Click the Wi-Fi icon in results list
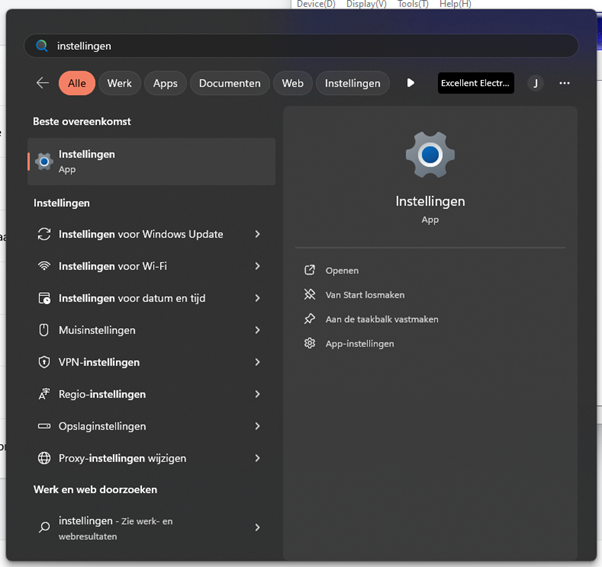The width and height of the screenshot is (602, 567). tap(44, 266)
